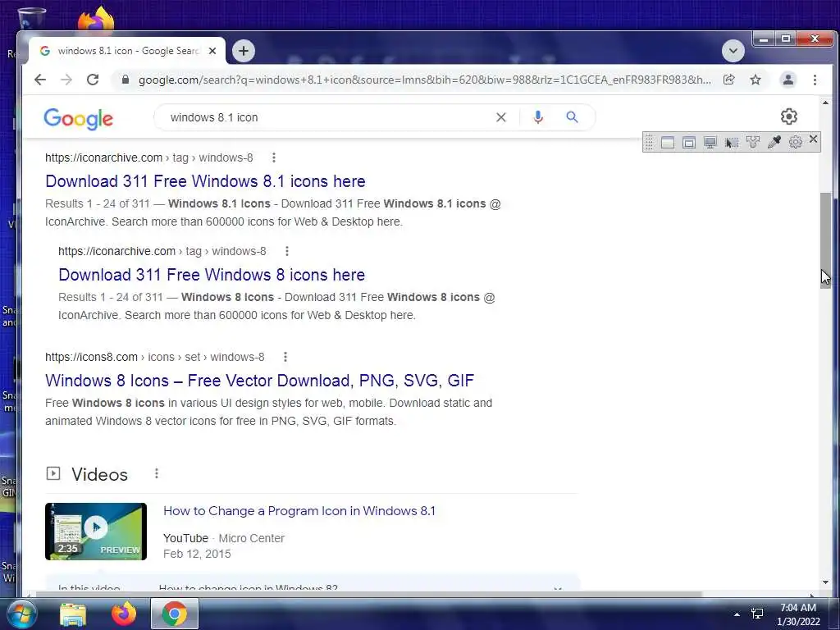Image resolution: width=840 pixels, height=630 pixels.
Task: Open options for icons8.com result
Action: (285, 357)
